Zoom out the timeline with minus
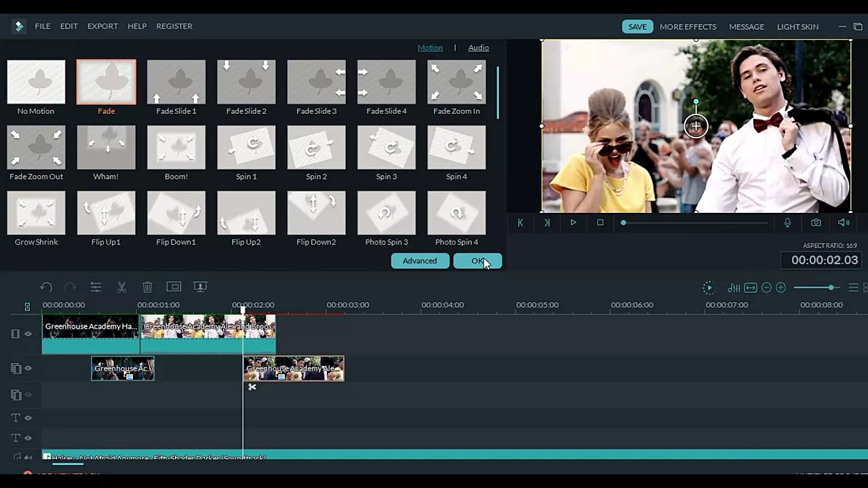 point(766,288)
